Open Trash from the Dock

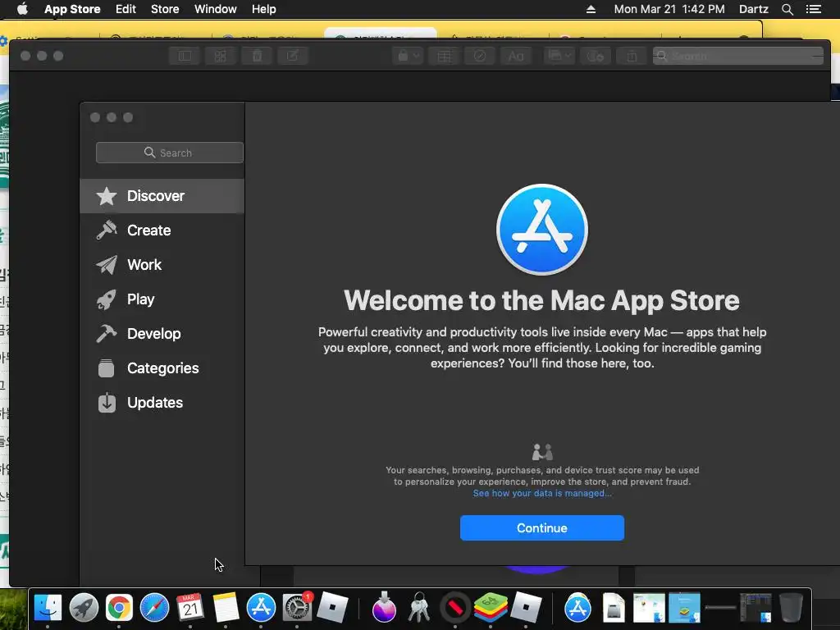pyautogui.click(x=791, y=608)
